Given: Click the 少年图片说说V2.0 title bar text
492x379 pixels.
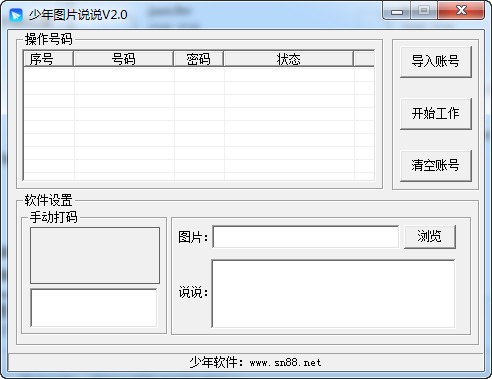Looking at the screenshot, I should coord(78,15).
